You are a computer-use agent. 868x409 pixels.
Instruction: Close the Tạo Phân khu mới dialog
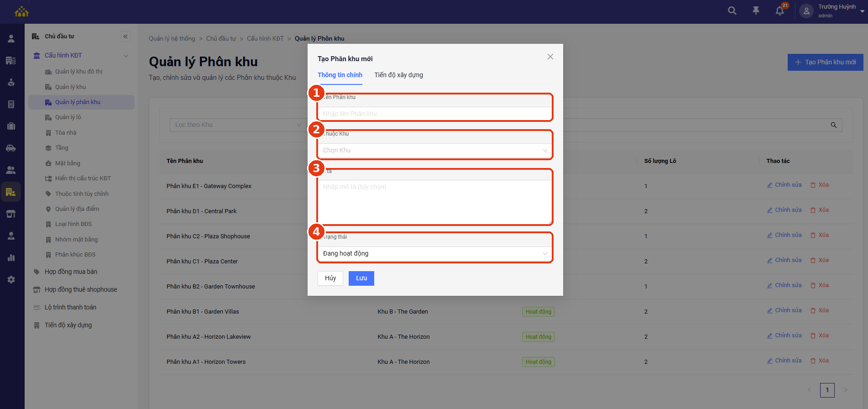click(550, 57)
